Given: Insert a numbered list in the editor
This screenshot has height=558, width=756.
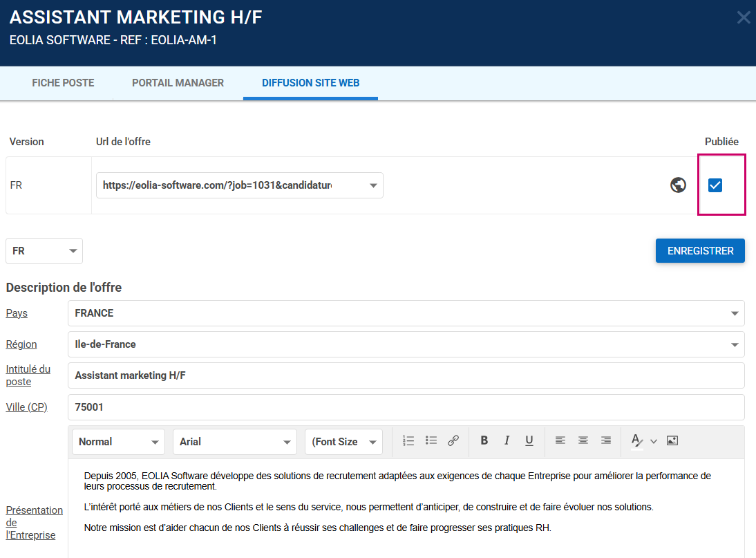Looking at the screenshot, I should point(408,440).
